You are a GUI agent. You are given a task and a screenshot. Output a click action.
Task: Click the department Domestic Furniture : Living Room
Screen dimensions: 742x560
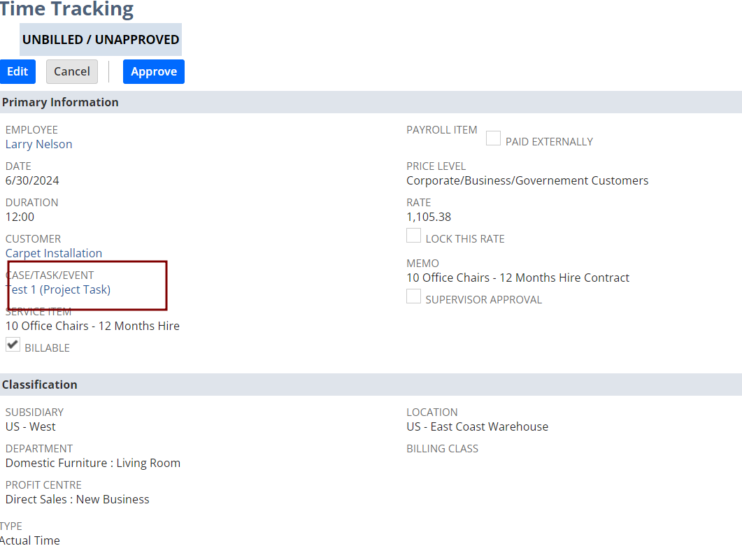point(93,463)
